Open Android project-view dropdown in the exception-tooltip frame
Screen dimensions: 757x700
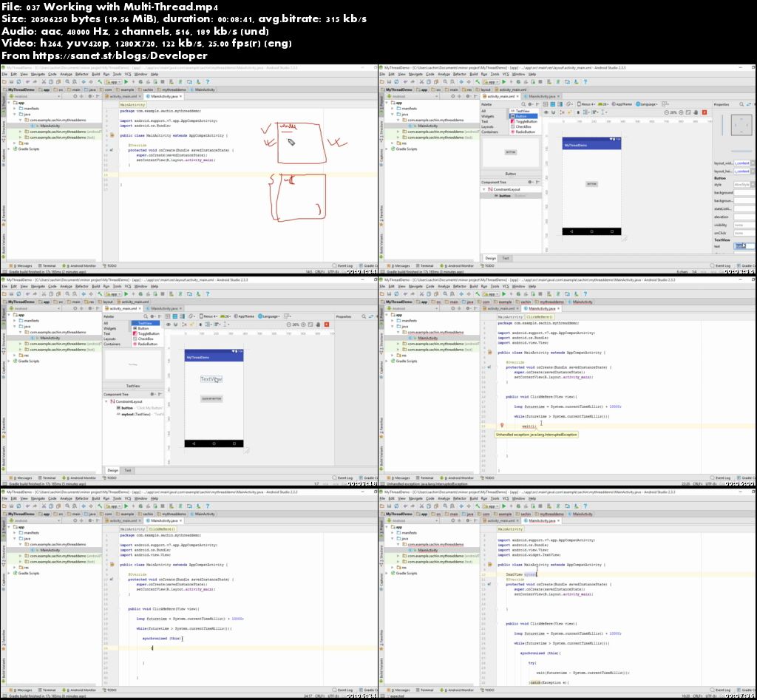[x=414, y=308]
